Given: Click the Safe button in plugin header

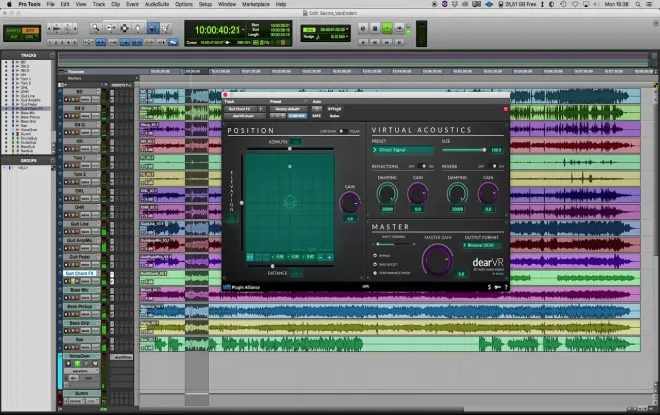Looking at the screenshot, I should (317, 116).
